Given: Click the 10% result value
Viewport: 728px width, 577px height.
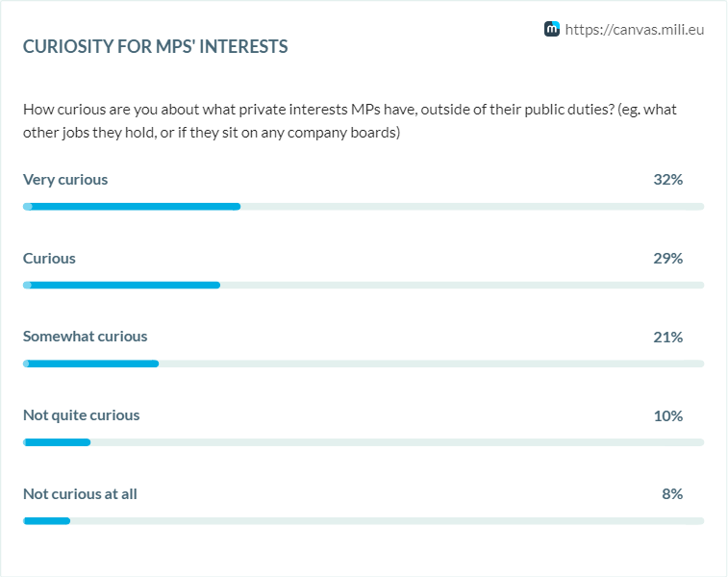Looking at the screenshot, I should (x=667, y=415).
